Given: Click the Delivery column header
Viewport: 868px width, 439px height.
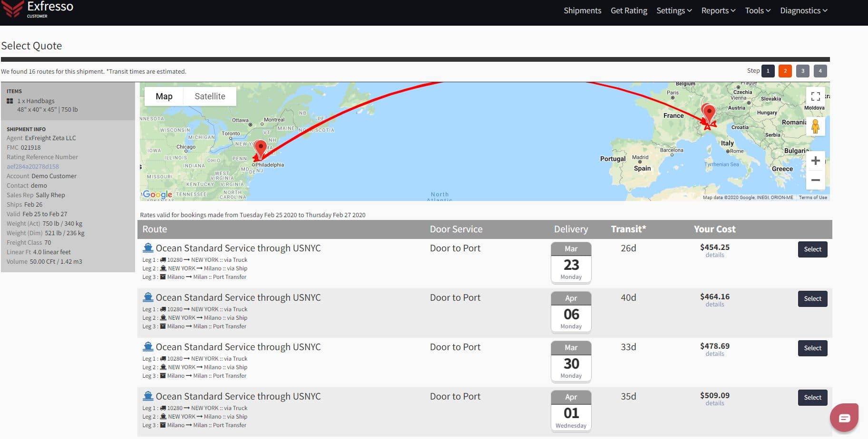Looking at the screenshot, I should 571,229.
